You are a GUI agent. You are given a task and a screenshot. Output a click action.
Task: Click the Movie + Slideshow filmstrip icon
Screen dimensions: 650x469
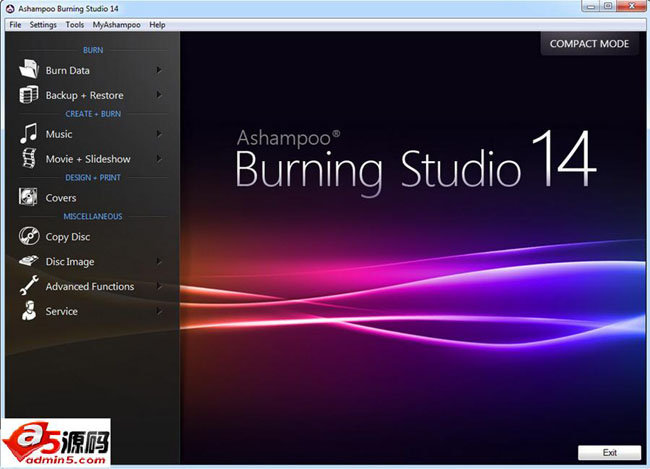tap(29, 158)
